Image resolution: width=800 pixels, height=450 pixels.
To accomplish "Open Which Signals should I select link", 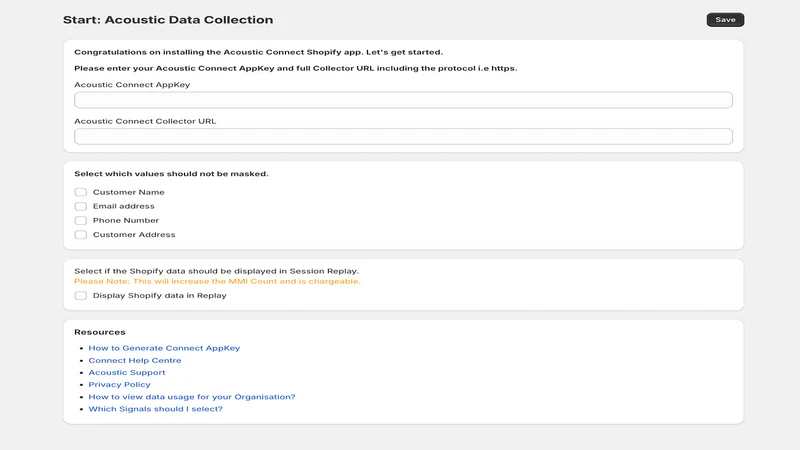I will (155, 409).
